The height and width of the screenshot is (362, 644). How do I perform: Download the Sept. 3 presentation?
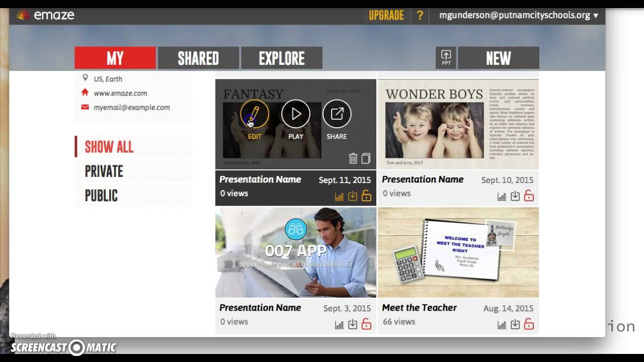(x=353, y=325)
